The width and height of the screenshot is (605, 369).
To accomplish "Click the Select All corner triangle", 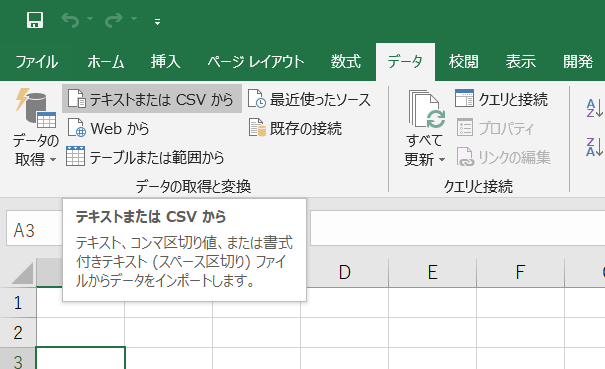I will (x=22, y=273).
